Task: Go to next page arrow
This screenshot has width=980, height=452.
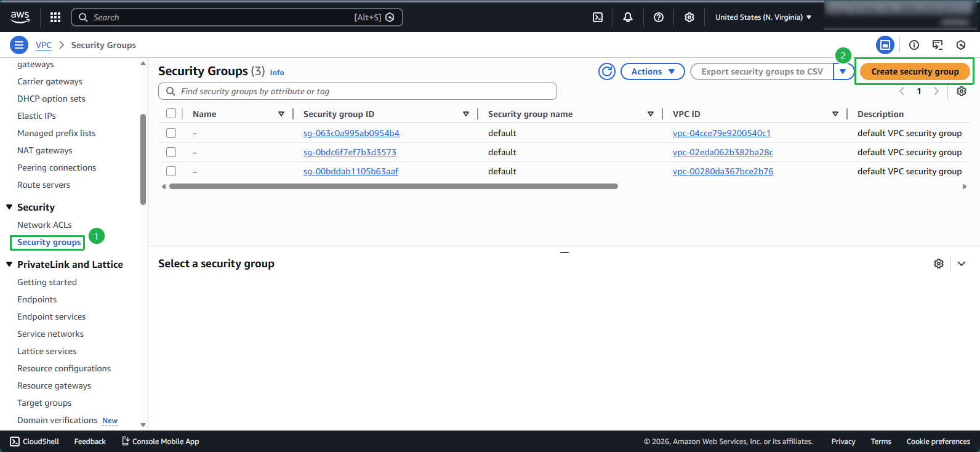Action: pos(936,91)
